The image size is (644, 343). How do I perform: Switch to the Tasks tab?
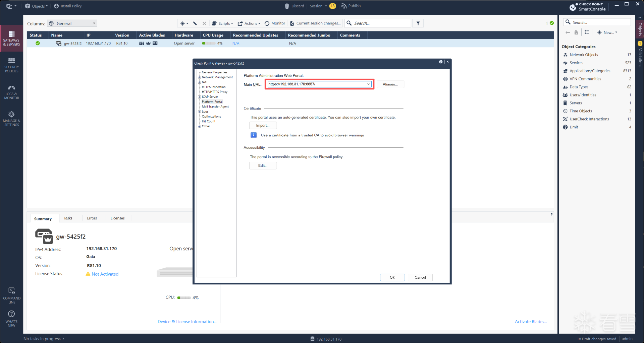pyautogui.click(x=68, y=218)
